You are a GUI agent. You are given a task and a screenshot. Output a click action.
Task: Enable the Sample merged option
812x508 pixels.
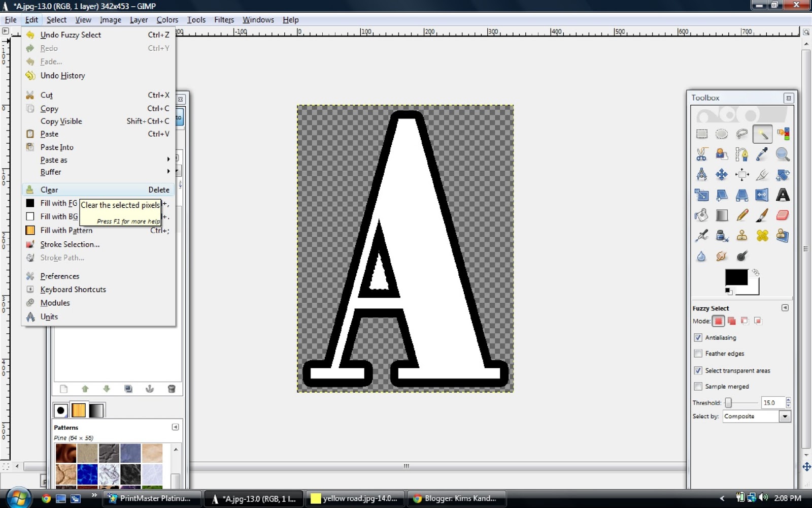pos(698,387)
